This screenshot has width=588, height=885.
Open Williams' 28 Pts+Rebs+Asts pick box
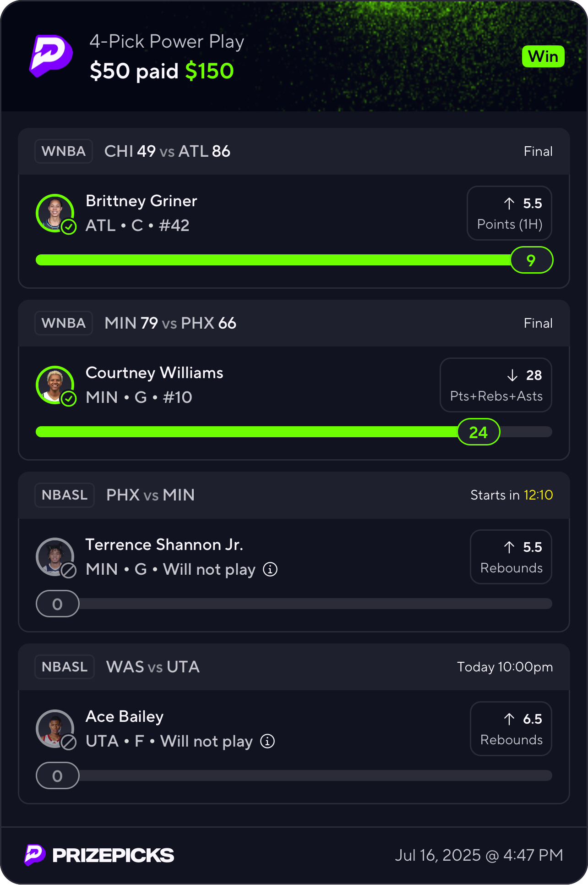click(x=496, y=385)
